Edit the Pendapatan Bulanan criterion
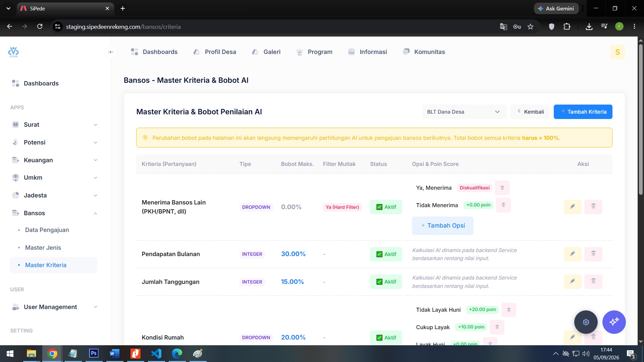644x362 pixels. tap(573, 254)
